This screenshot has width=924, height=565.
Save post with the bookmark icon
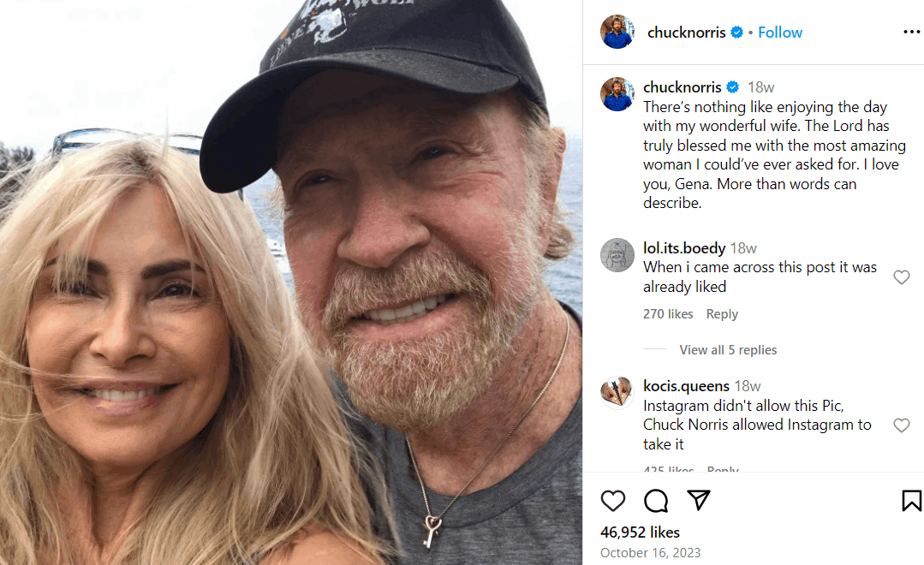[911, 501]
